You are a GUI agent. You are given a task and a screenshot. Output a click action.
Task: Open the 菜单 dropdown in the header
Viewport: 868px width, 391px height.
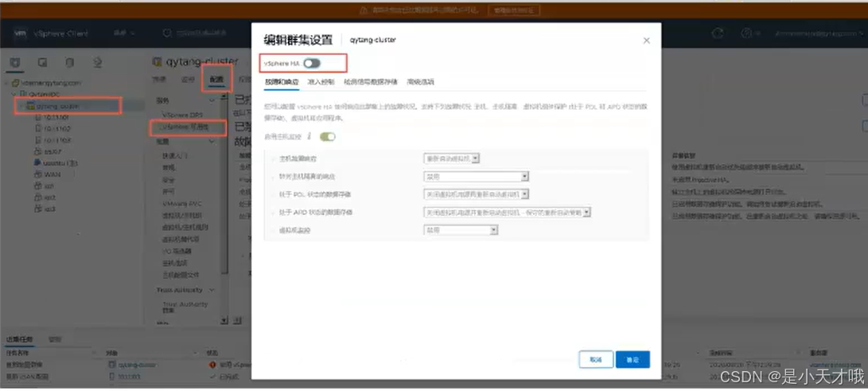(124, 33)
